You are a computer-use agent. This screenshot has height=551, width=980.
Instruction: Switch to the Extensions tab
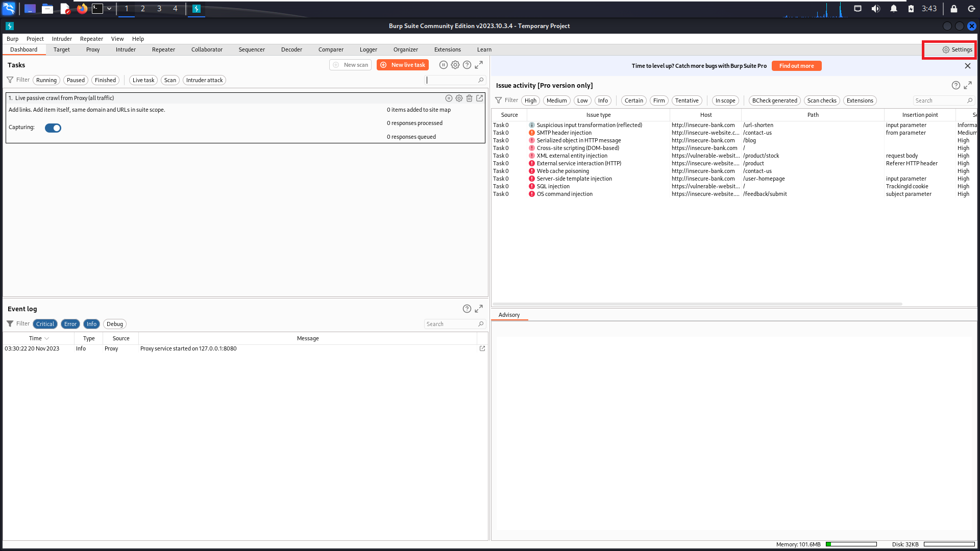point(447,49)
